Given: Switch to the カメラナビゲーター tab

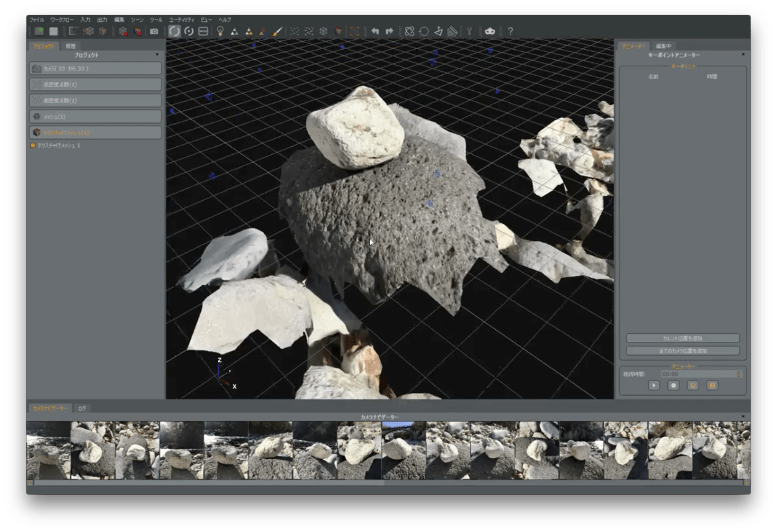Looking at the screenshot, I should [50, 408].
